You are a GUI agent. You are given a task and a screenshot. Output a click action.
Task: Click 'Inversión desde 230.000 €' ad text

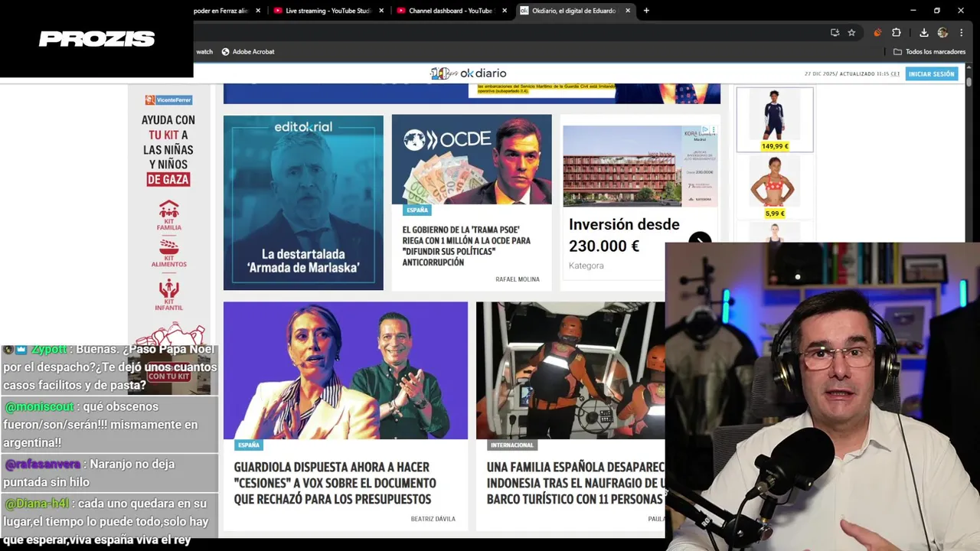click(624, 235)
